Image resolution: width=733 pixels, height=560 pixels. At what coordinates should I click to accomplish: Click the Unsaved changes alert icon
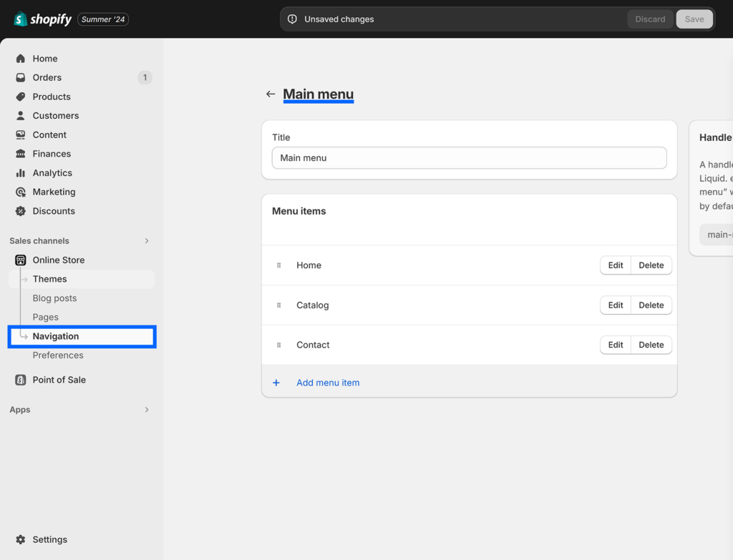click(292, 19)
